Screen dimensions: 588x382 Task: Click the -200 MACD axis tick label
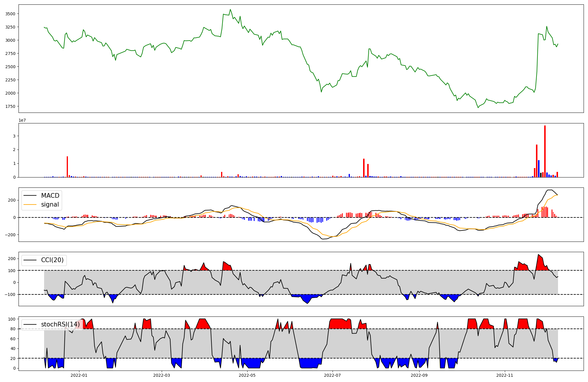(x=10, y=235)
